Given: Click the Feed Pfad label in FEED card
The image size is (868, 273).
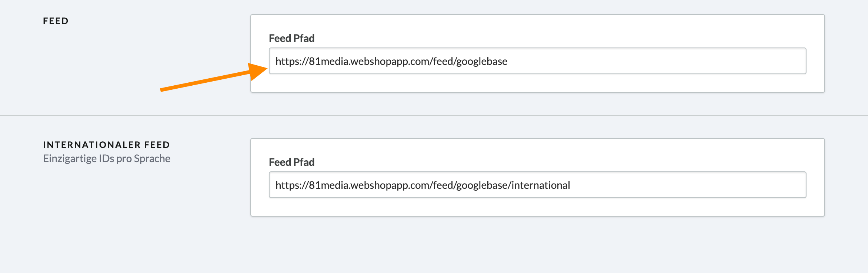Looking at the screenshot, I should click(x=291, y=38).
